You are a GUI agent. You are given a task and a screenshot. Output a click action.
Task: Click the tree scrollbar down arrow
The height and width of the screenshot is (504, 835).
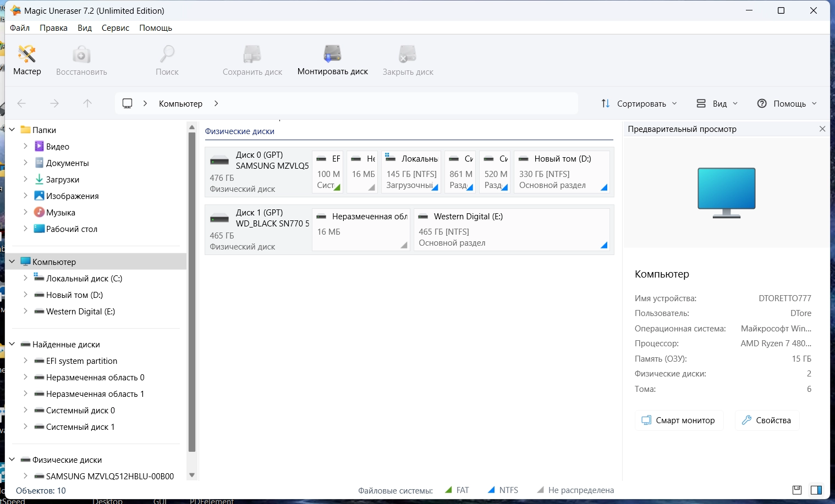[192, 475]
